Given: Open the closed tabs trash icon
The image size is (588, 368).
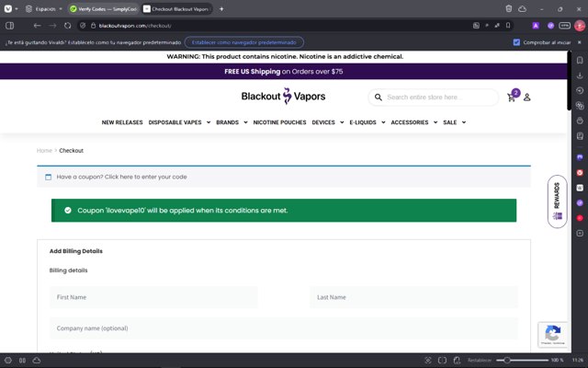Looking at the screenshot, I should (508, 8).
